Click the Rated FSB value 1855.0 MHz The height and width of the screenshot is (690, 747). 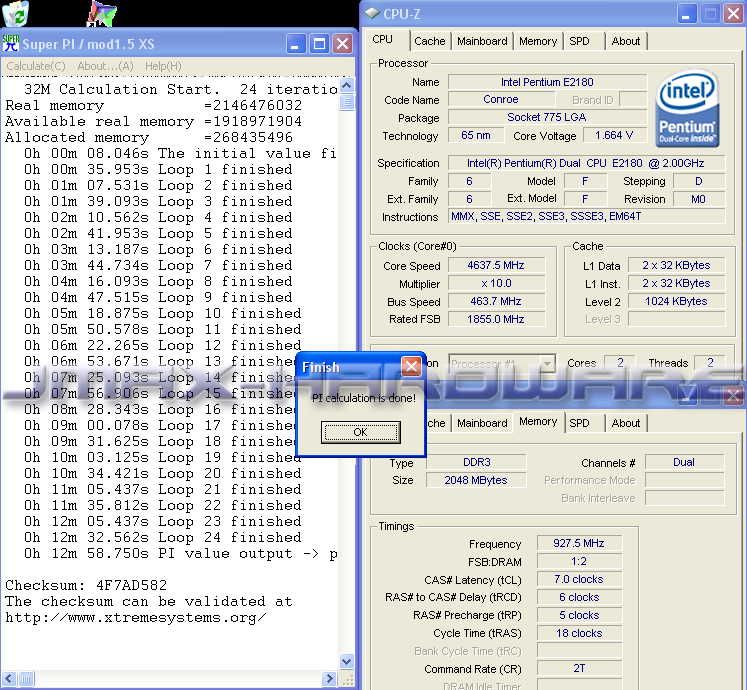[x=496, y=319]
